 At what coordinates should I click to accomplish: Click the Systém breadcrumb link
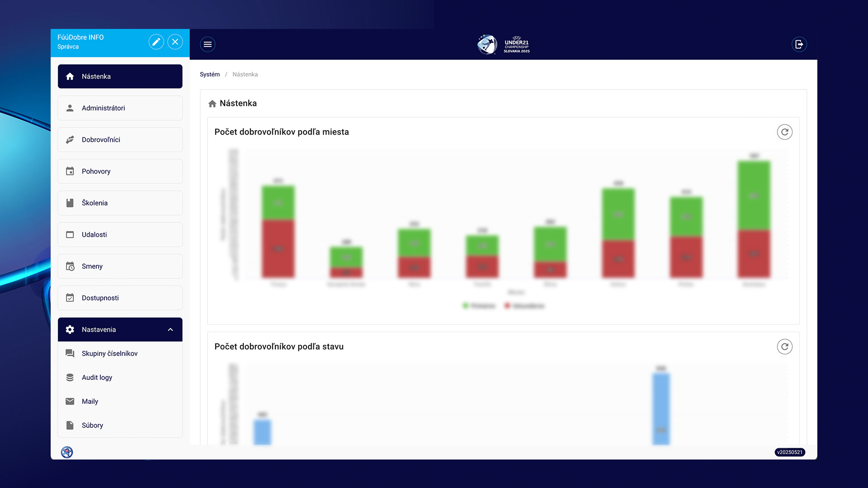210,75
